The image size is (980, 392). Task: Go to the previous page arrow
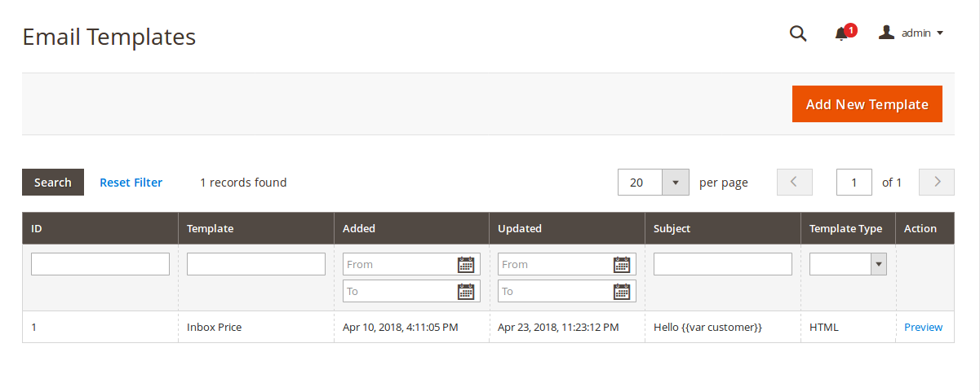[x=795, y=183]
